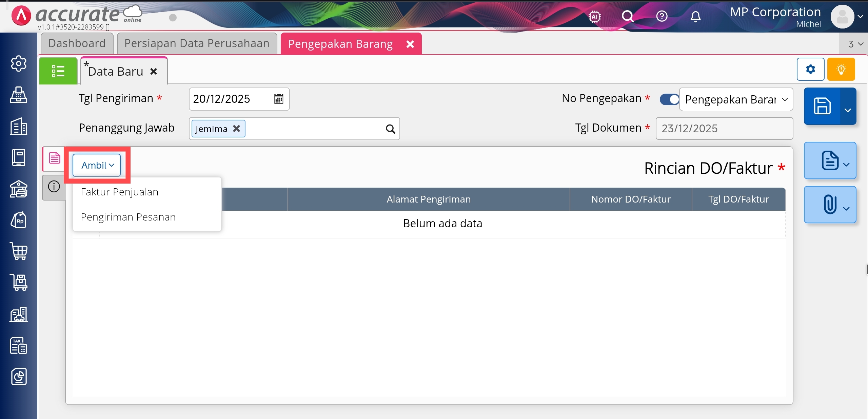Switch to the Dashboard tab
Image resolution: width=868 pixels, height=419 pixels.
pyautogui.click(x=77, y=43)
